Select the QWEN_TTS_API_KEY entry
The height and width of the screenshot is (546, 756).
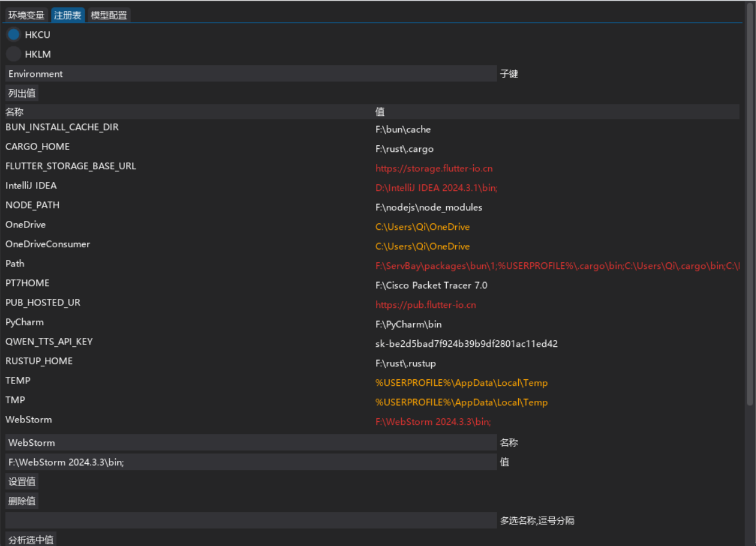click(x=49, y=341)
